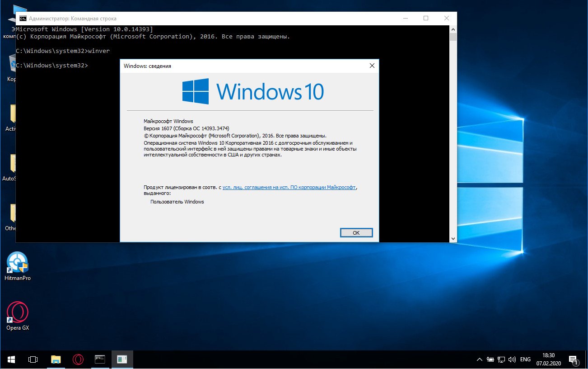Screen dimensions: 588x369
Task: Click Command Prompt scrollbar down arrow
Action: [453, 238]
